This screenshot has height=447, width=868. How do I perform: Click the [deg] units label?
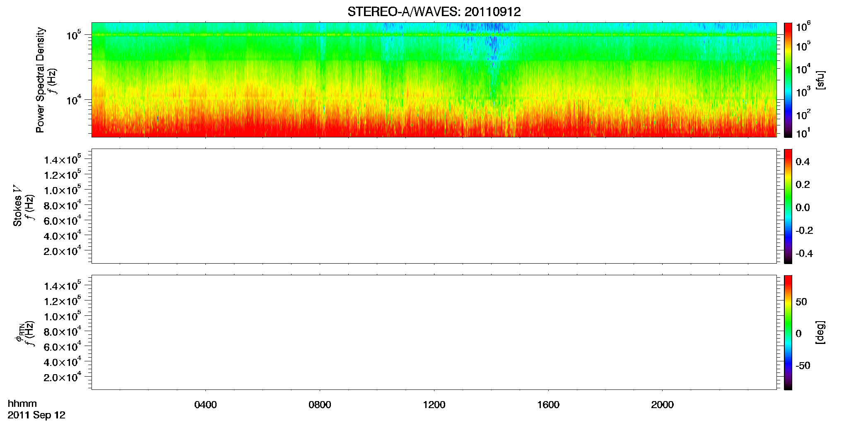pyautogui.click(x=820, y=332)
